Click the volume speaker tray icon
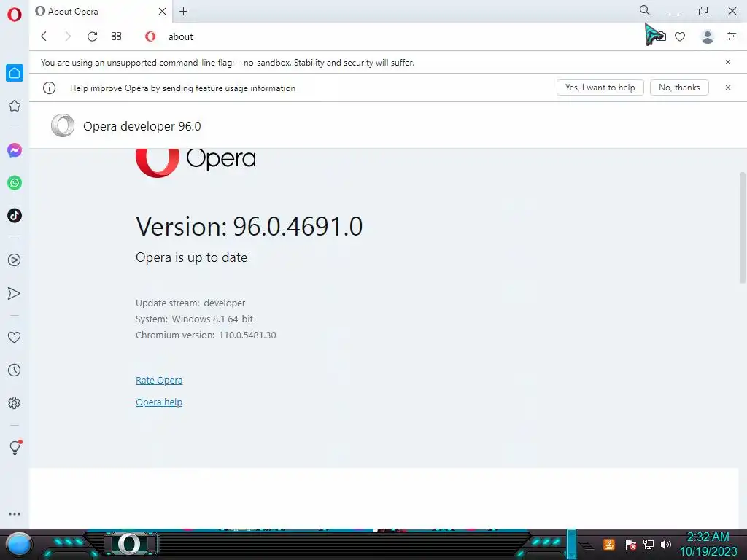 666,545
